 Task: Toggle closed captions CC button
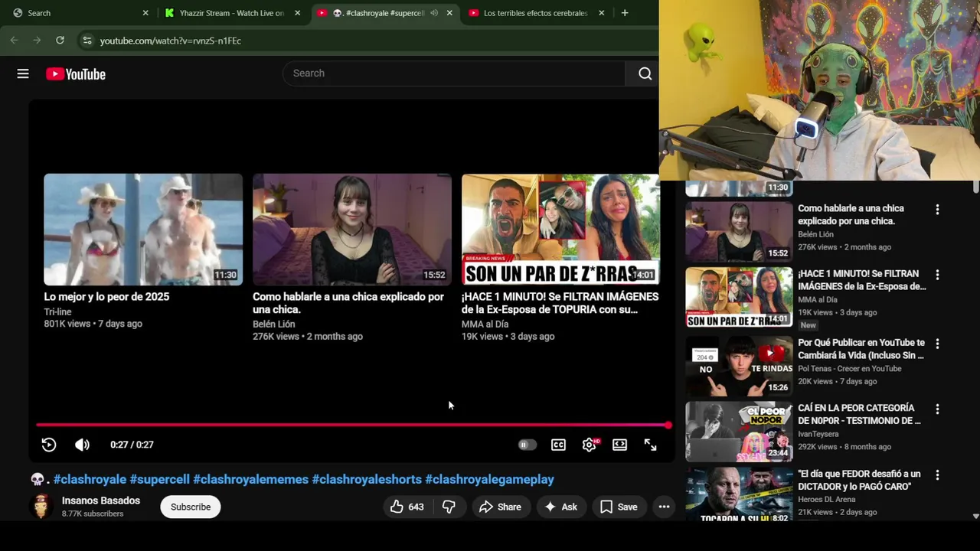[x=558, y=445]
